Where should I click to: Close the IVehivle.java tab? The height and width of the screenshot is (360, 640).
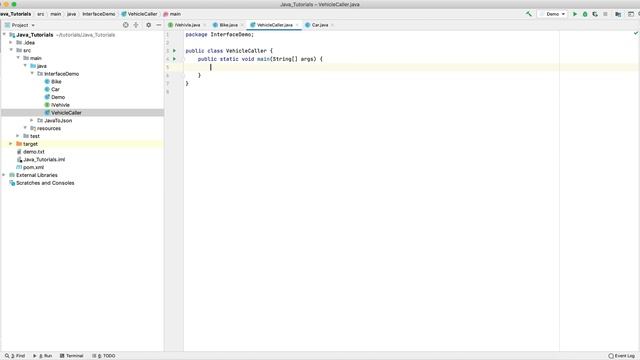click(x=204, y=25)
